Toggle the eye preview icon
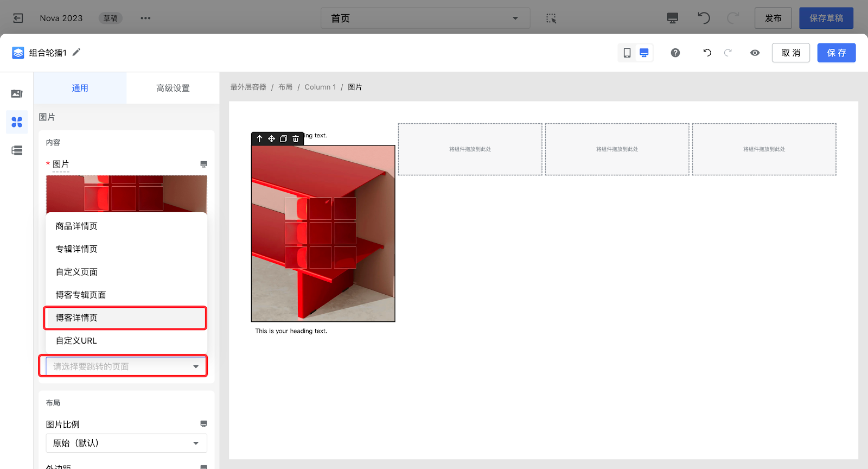Viewport: 868px width, 469px height. tap(755, 53)
